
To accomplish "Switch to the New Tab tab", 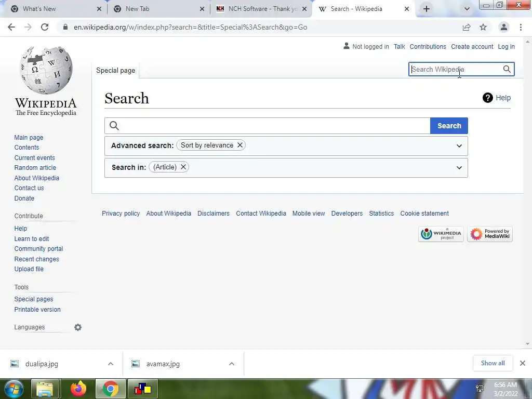I will (158, 9).
